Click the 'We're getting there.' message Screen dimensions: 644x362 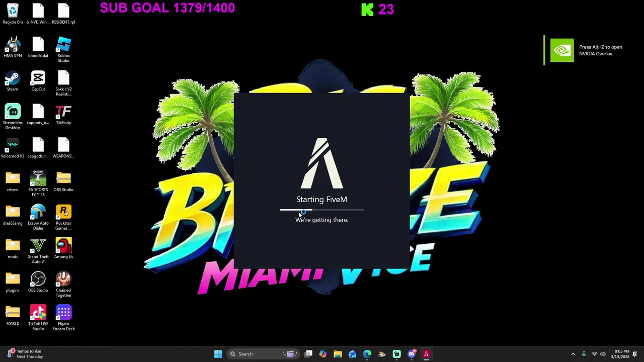(321, 220)
